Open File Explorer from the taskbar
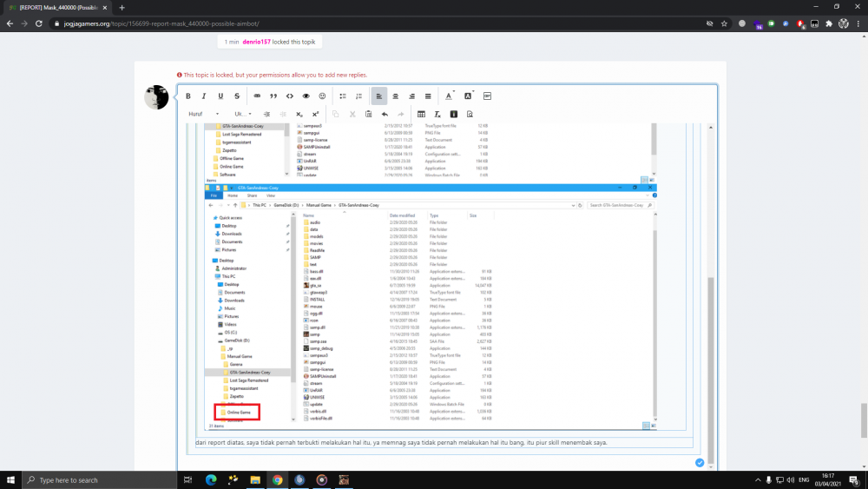The height and width of the screenshot is (489, 868). tap(255, 480)
